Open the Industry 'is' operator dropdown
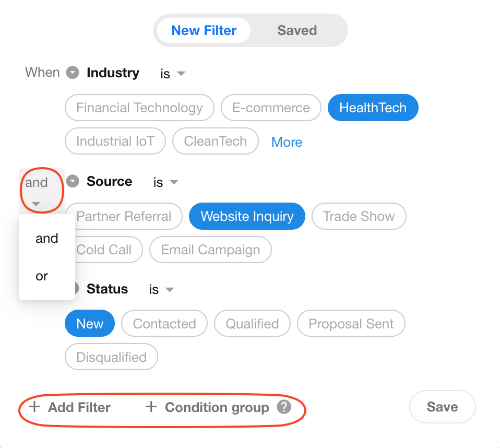The height and width of the screenshot is (448, 500). tap(173, 74)
